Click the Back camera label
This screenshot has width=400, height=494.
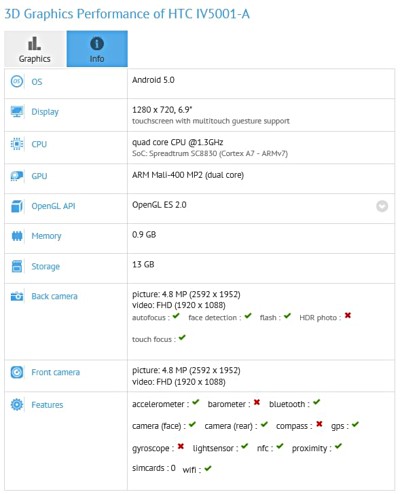[54, 296]
